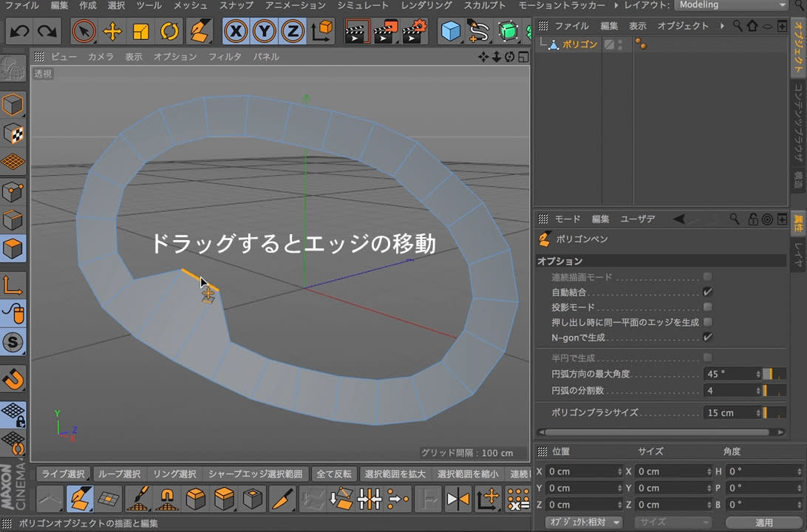Open the メッシュ menu
Image resolution: width=807 pixels, height=532 pixels.
190,5
